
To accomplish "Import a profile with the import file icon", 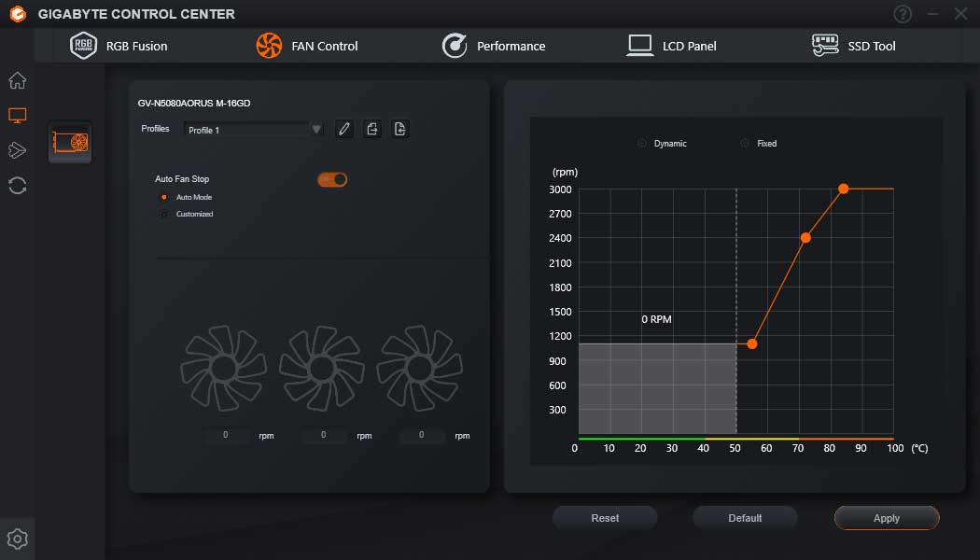I will 399,128.
